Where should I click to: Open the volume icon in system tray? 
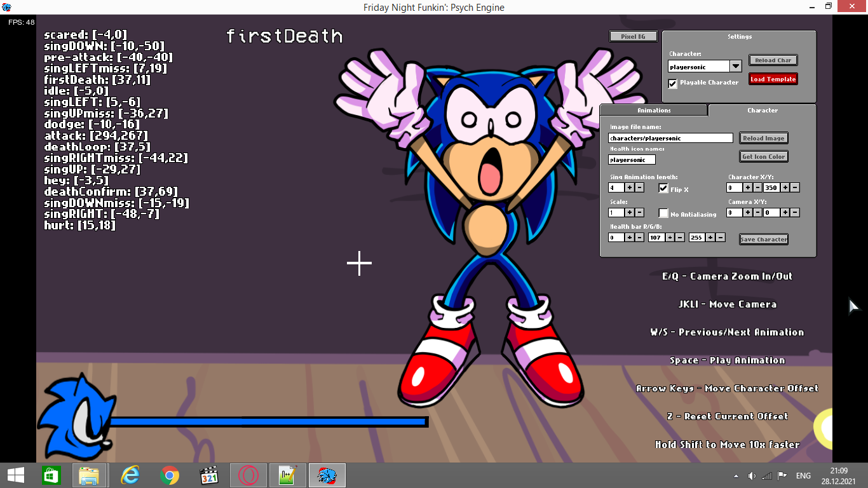(752, 475)
